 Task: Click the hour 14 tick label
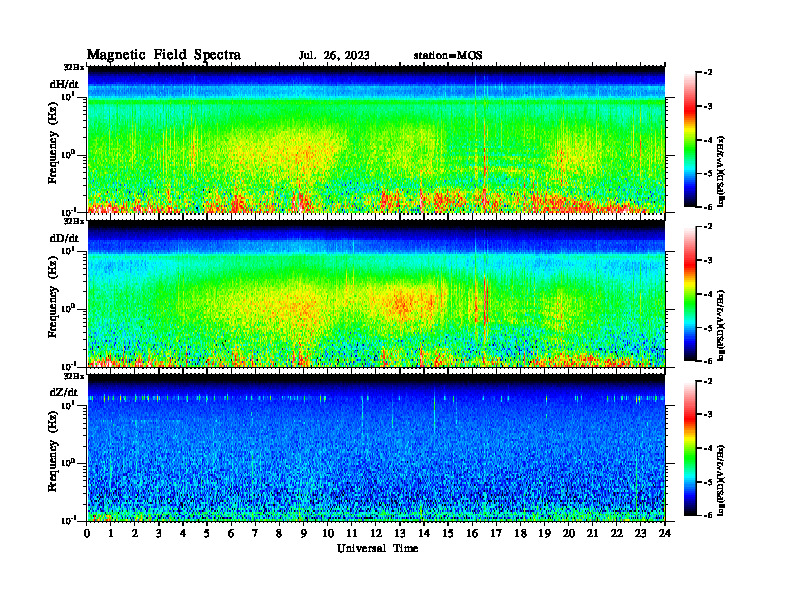click(424, 533)
